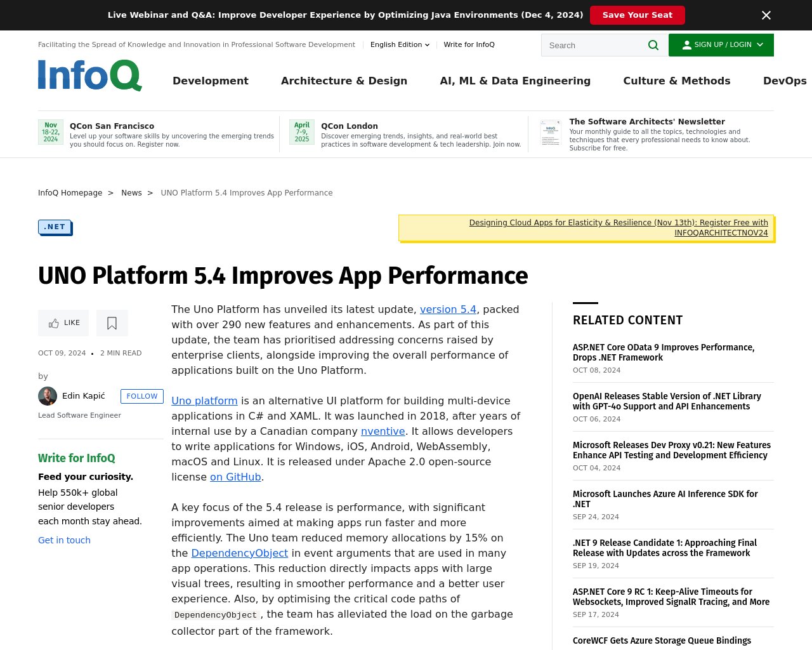Image resolution: width=812 pixels, height=650 pixels.
Task: Open the Designing Cloud Apps webinar link
Action: point(619,227)
